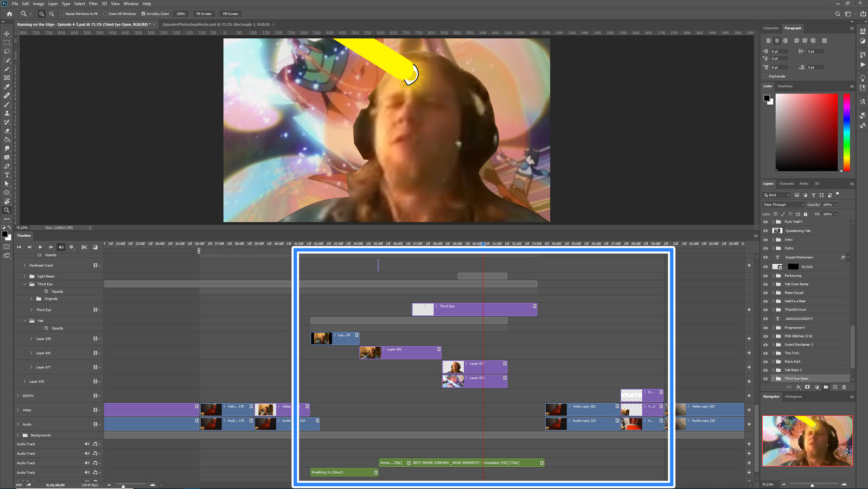Switch to the Channels tab

pyautogui.click(x=786, y=183)
